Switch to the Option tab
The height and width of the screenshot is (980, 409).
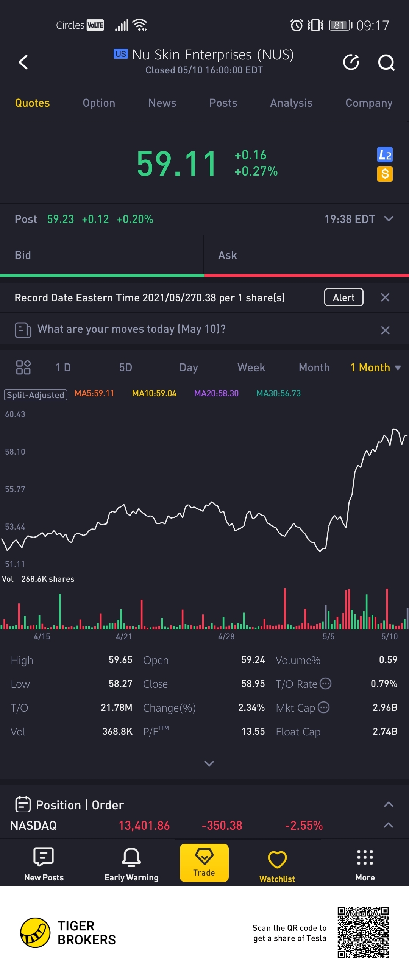click(x=99, y=103)
